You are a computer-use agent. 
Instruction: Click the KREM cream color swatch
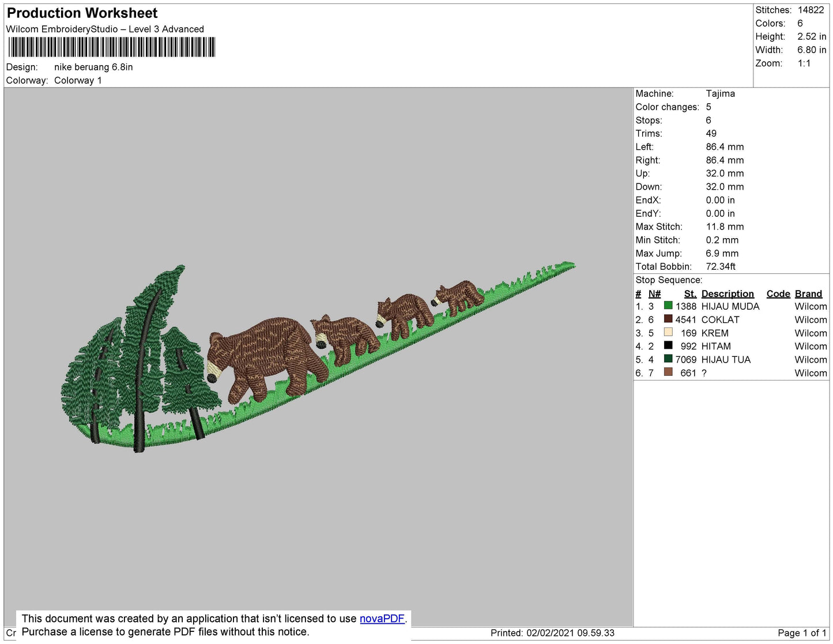pos(668,332)
